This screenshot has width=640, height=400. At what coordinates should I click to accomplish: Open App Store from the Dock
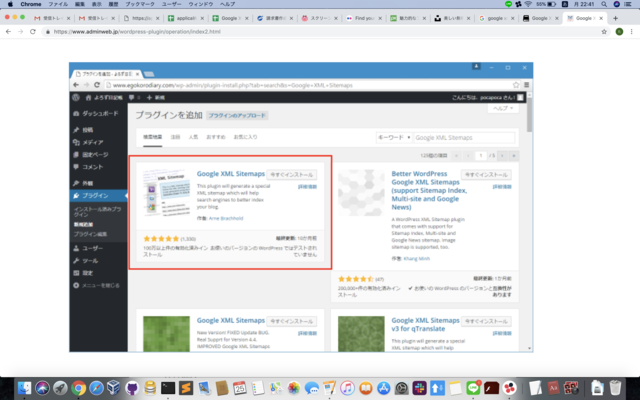[383, 388]
